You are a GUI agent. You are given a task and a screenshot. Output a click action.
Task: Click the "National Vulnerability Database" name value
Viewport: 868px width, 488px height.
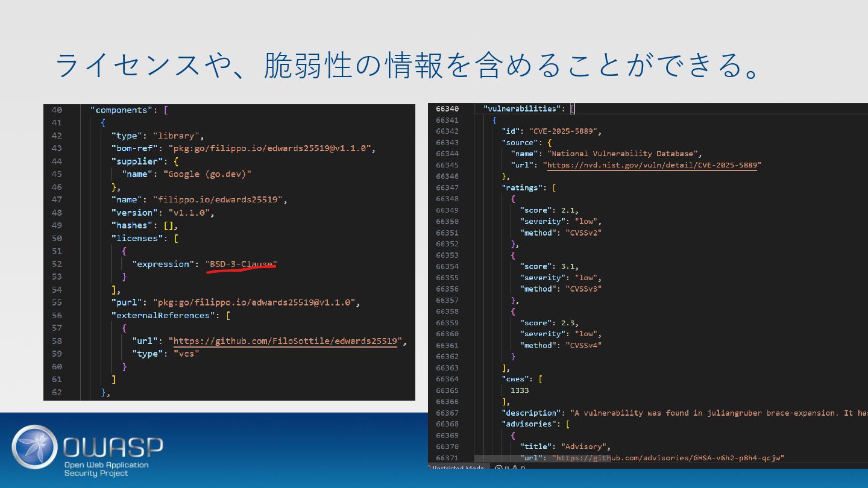(x=623, y=154)
